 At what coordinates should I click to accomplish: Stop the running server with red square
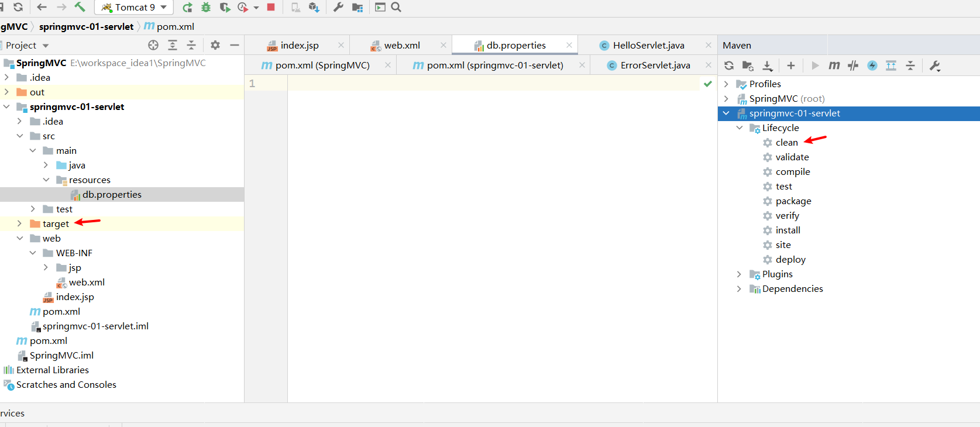click(x=271, y=7)
